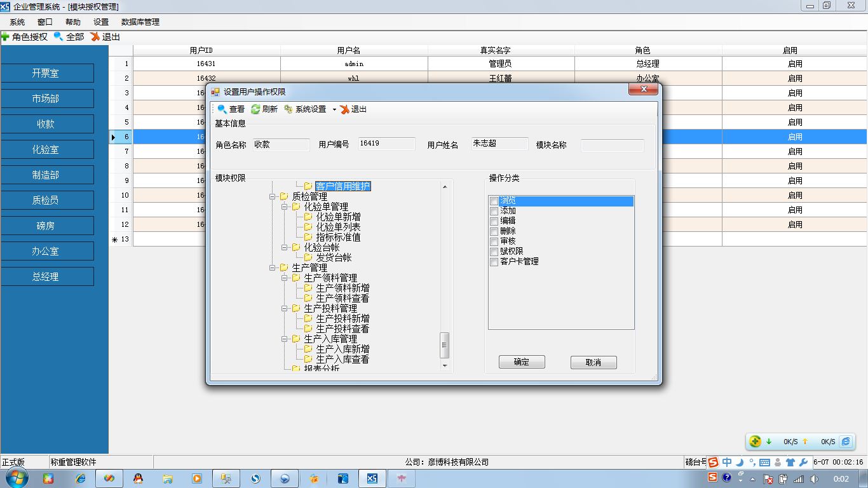
Task: Check the 赋权限 permission checkbox
Action: tap(494, 252)
